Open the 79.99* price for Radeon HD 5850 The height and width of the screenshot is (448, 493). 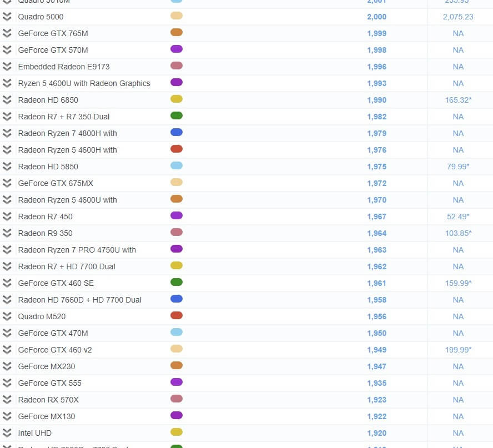(x=458, y=167)
